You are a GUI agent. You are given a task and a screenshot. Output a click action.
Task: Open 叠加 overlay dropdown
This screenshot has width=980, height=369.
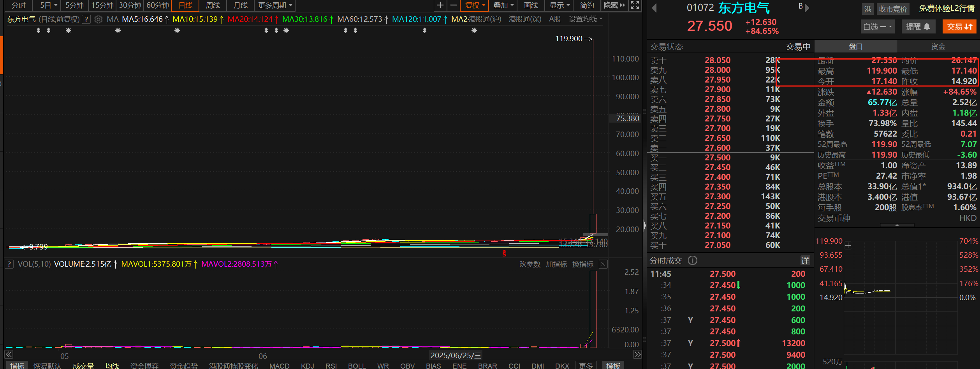coord(503,5)
